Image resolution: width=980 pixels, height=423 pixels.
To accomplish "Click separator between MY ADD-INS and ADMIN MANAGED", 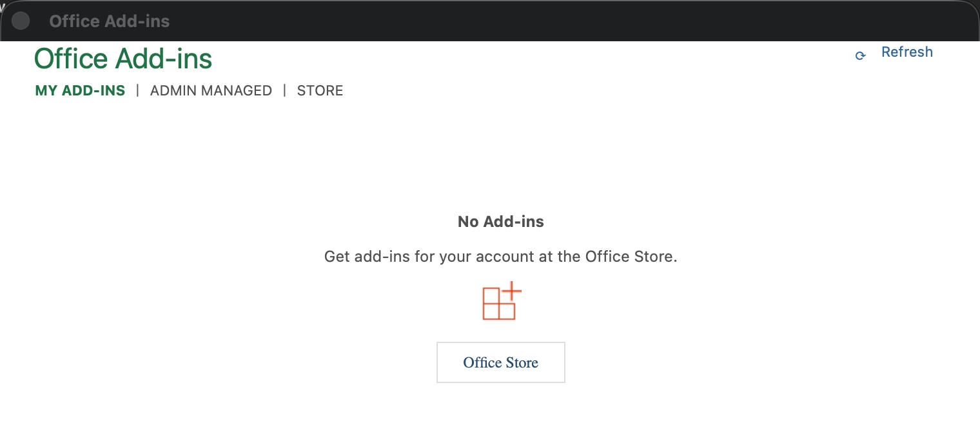I will point(137,91).
